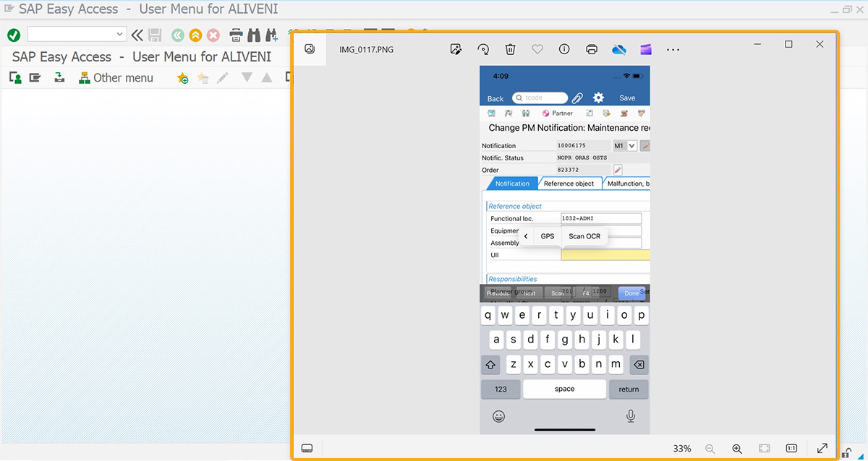Maximize the Photos window
Image resolution: width=868 pixels, height=461 pixels.
click(788, 44)
